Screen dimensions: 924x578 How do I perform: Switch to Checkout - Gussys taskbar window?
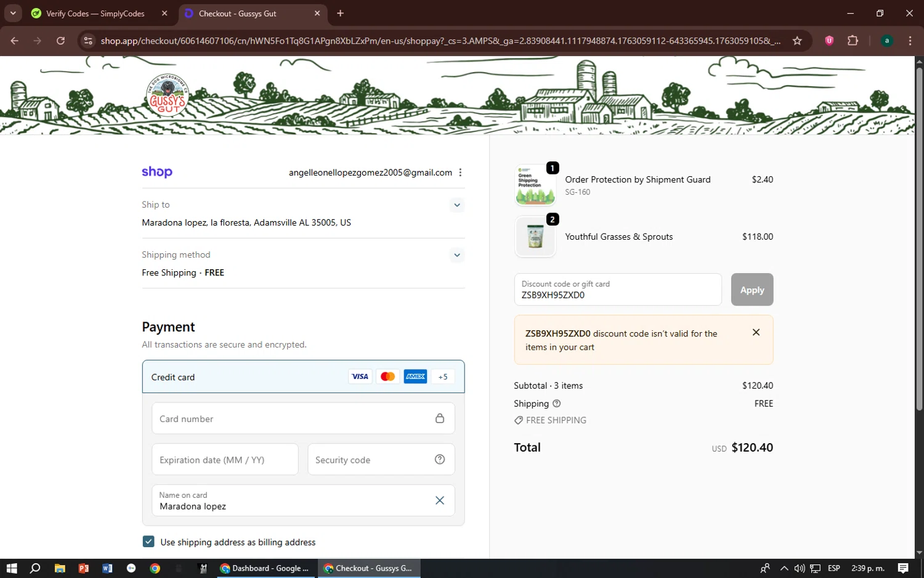click(x=368, y=568)
